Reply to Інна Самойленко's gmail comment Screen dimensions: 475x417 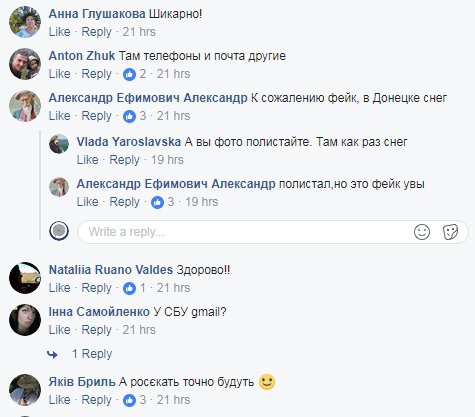pos(96,330)
